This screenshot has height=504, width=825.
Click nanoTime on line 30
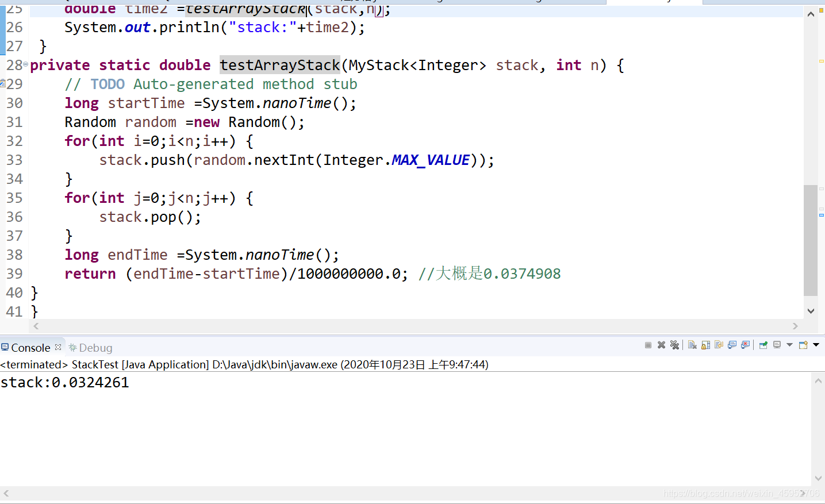(x=297, y=103)
